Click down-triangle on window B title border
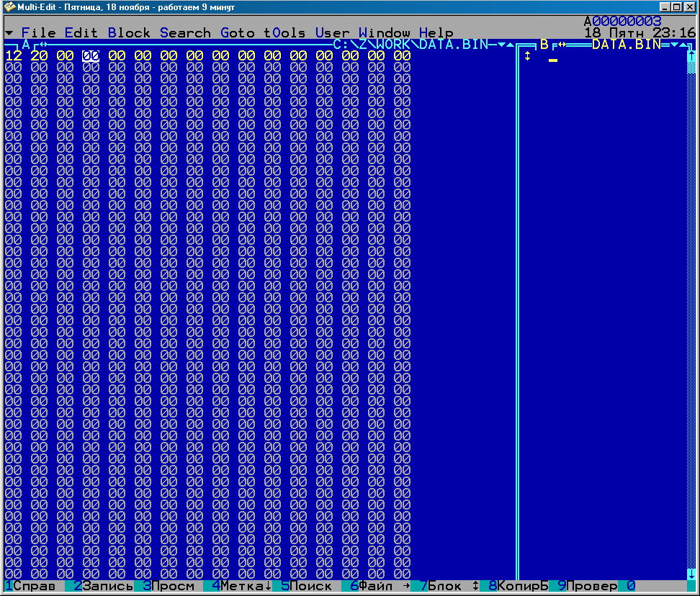Image resolution: width=700 pixels, height=596 pixels. click(674, 45)
